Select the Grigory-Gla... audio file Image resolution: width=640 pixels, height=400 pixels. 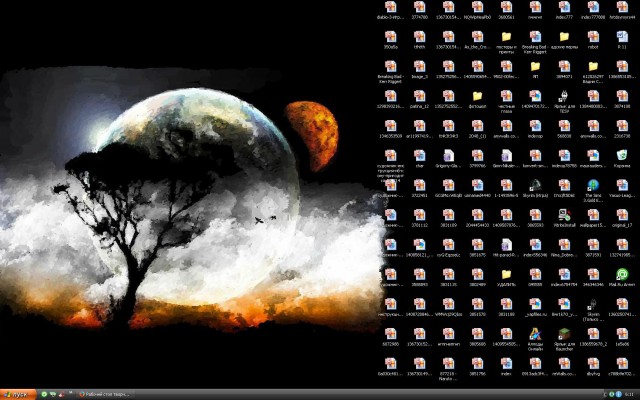point(448,156)
